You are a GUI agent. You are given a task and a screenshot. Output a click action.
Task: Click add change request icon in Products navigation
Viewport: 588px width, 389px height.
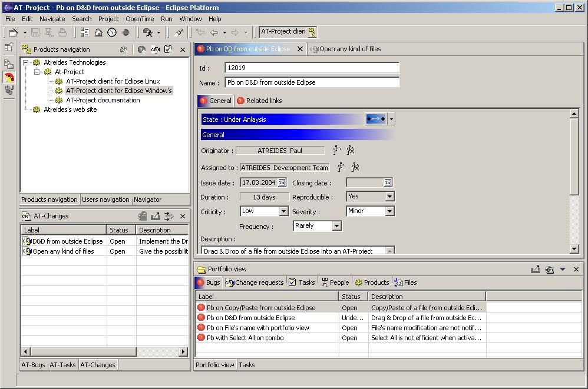click(156, 49)
